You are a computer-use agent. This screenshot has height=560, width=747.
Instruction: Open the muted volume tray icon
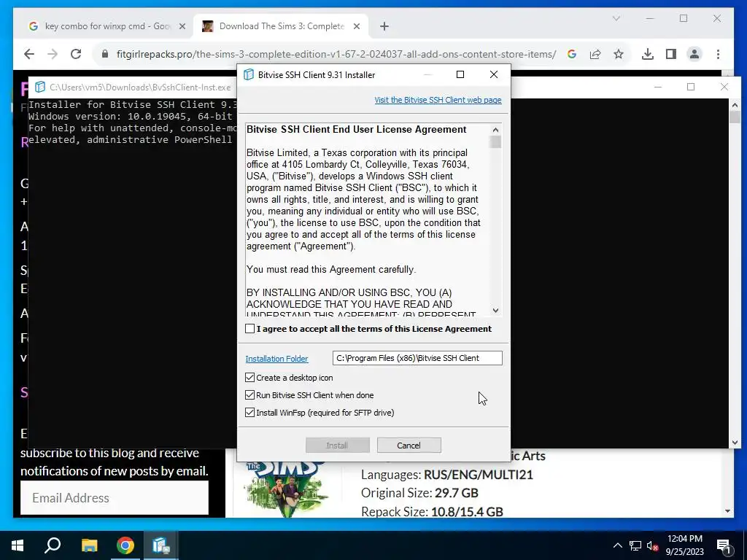click(x=652, y=545)
